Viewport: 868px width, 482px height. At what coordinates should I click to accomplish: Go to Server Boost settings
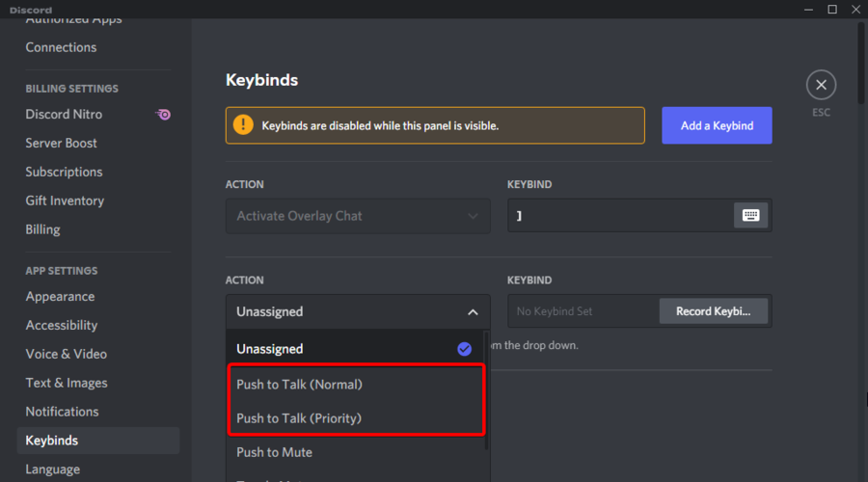pyautogui.click(x=61, y=144)
